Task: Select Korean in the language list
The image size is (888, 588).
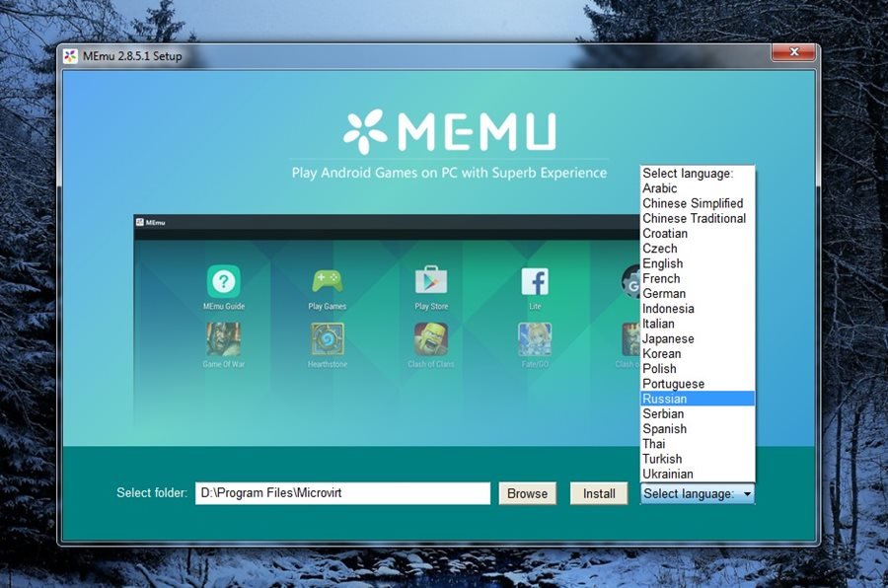Action: (x=698, y=353)
